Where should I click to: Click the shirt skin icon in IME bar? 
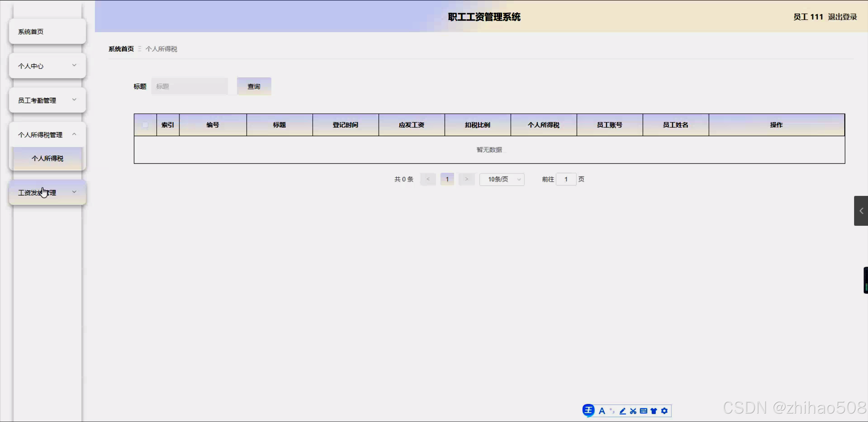coord(654,411)
